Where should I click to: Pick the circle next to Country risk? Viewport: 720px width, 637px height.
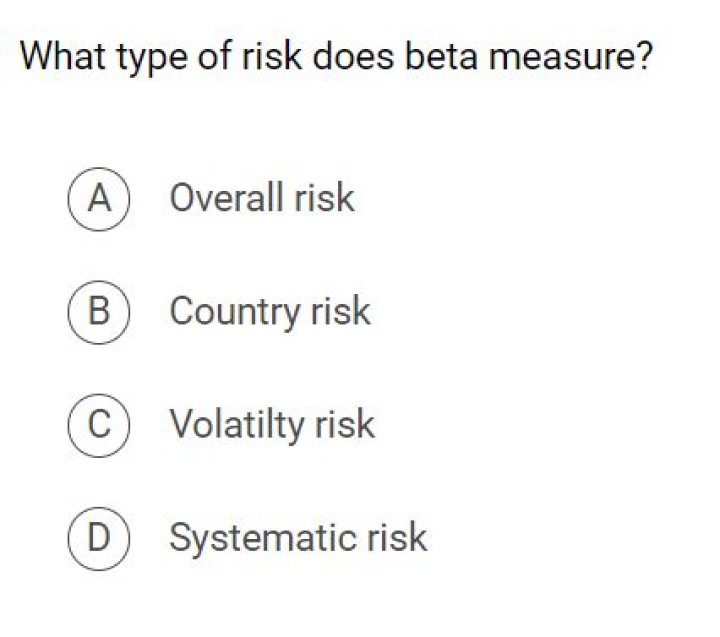97,311
